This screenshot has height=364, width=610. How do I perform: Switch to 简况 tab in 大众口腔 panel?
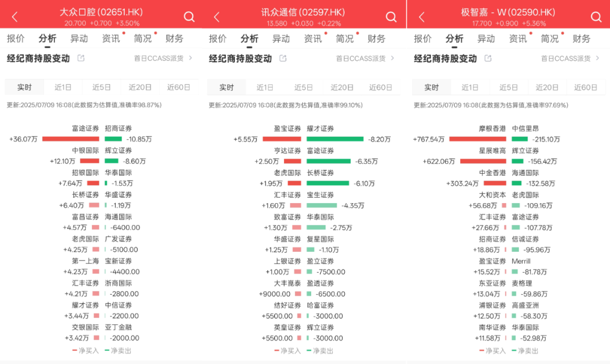(x=143, y=38)
